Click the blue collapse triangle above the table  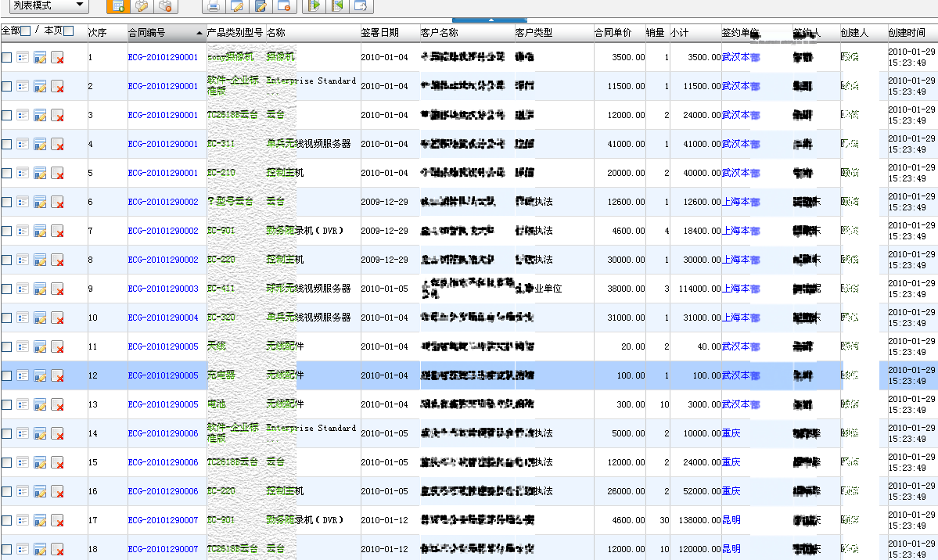pyautogui.click(x=491, y=20)
